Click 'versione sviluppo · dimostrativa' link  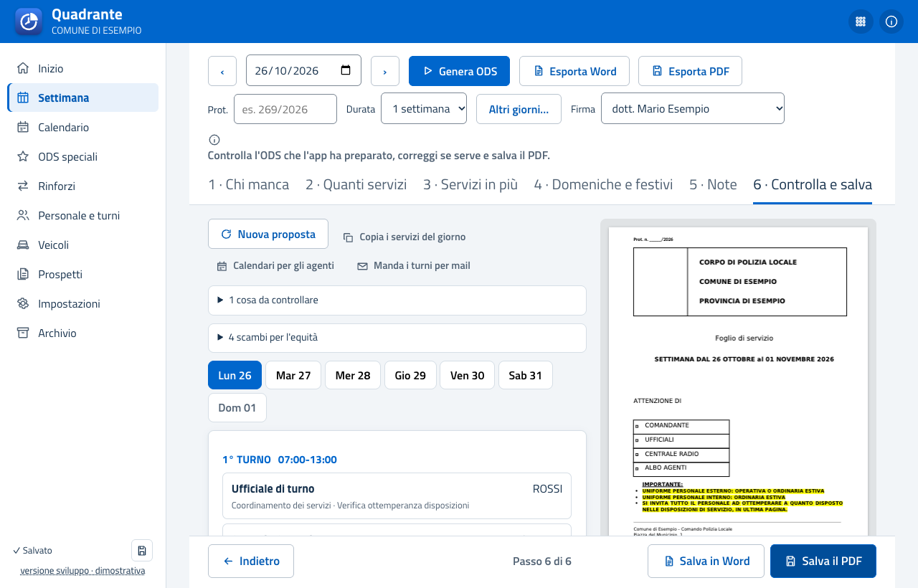click(82, 571)
